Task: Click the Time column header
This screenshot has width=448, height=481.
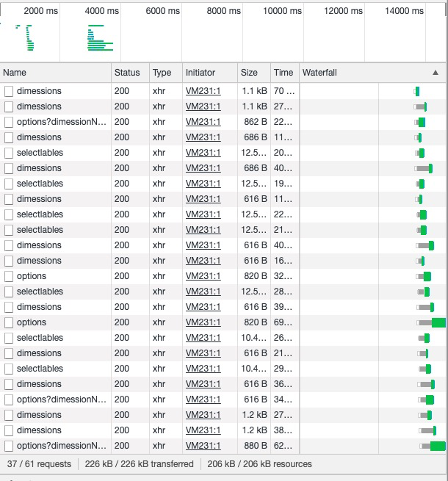Action: [283, 73]
